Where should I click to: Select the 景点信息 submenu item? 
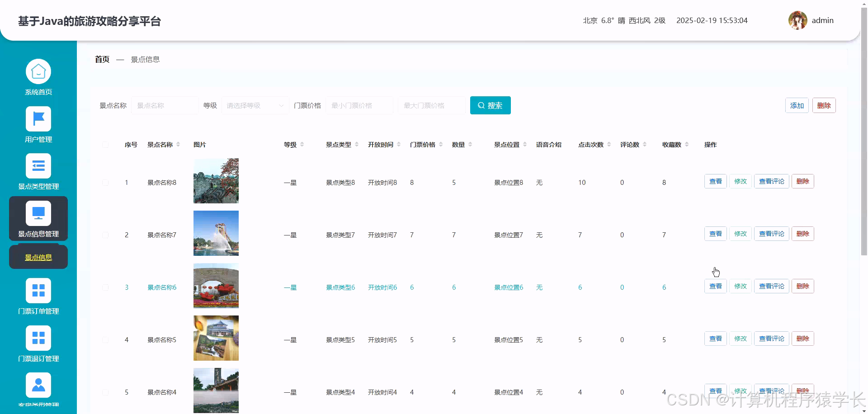pyautogui.click(x=38, y=257)
